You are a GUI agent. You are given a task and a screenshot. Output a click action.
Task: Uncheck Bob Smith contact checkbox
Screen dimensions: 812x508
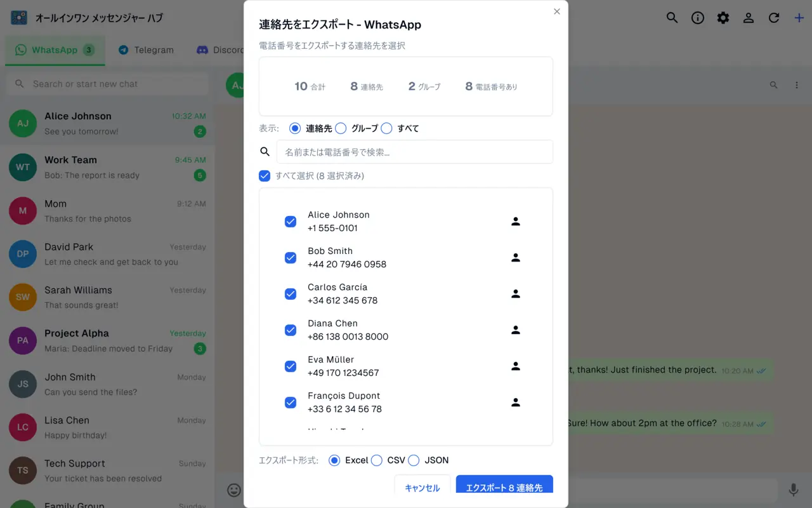click(x=291, y=258)
